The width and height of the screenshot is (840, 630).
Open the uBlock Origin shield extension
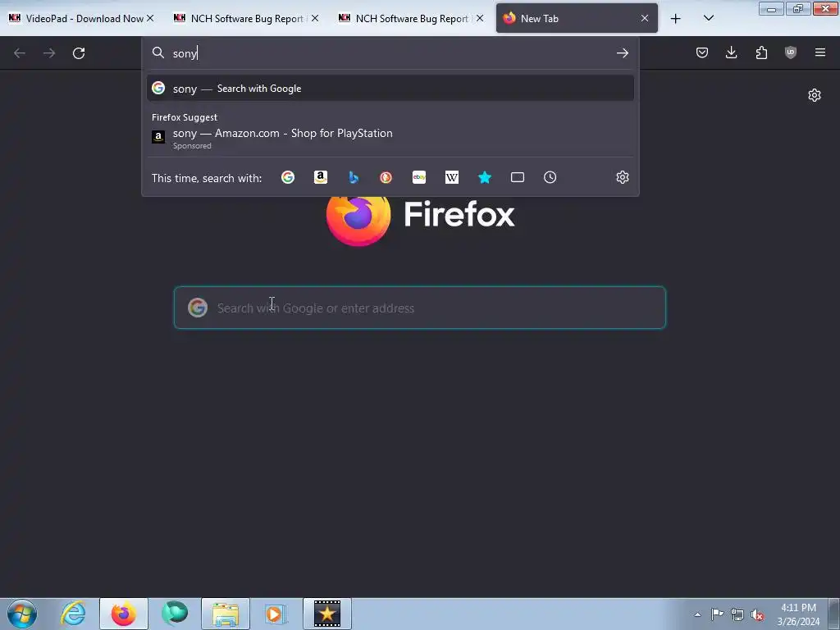pyautogui.click(x=791, y=52)
